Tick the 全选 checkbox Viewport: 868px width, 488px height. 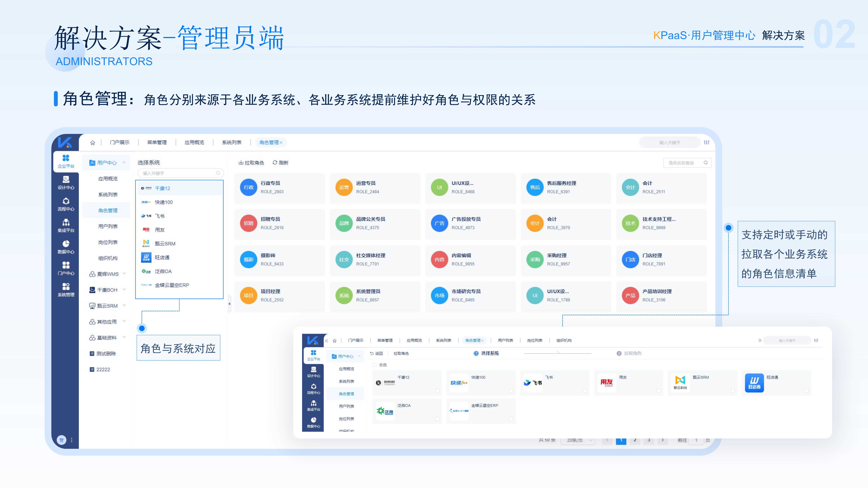pyautogui.click(x=374, y=365)
